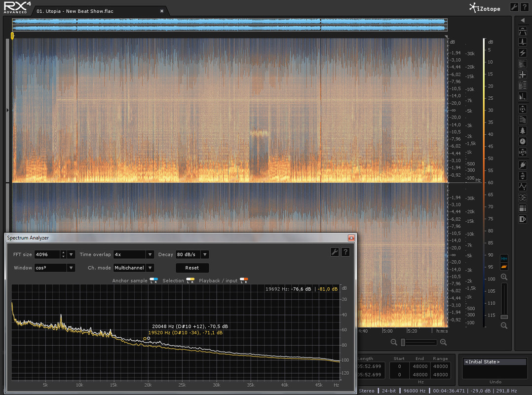
Task: Open the clock-shaped time module
Action: (x=523, y=142)
